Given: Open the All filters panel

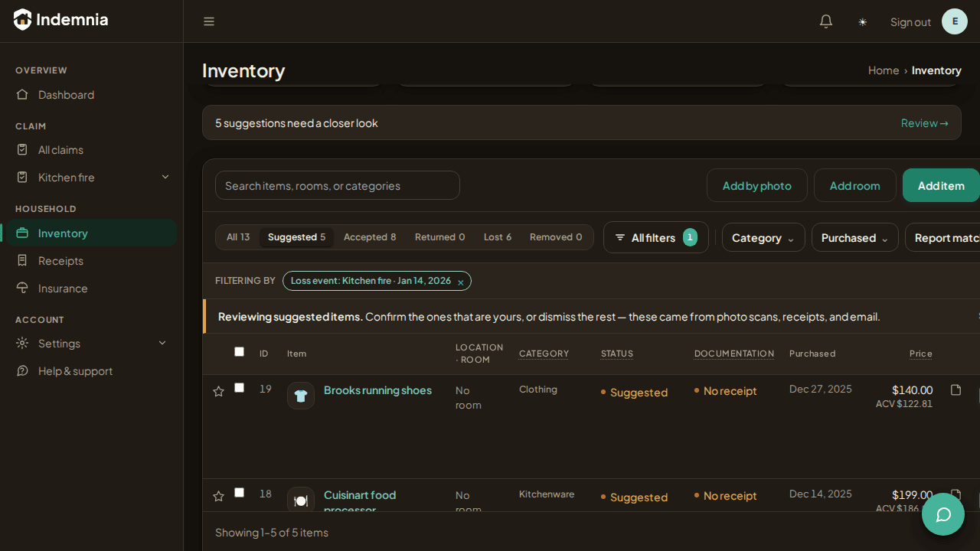Looking at the screenshot, I should [x=656, y=237].
